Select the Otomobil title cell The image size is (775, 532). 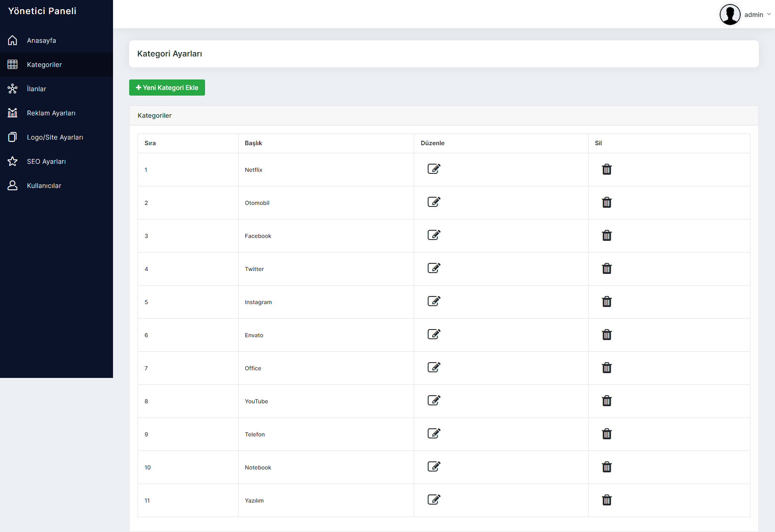click(326, 203)
